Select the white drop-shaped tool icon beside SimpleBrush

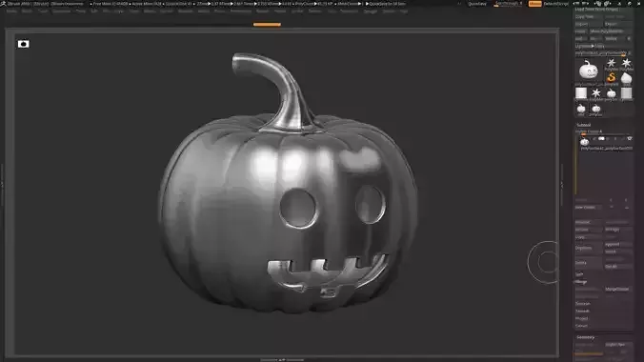pyautogui.click(x=626, y=78)
